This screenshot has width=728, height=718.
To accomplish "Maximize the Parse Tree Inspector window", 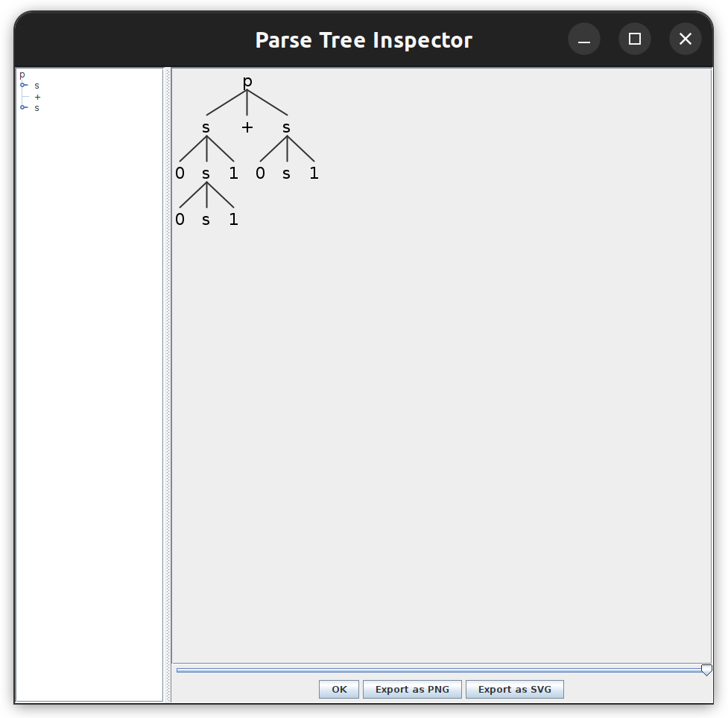I will [635, 39].
